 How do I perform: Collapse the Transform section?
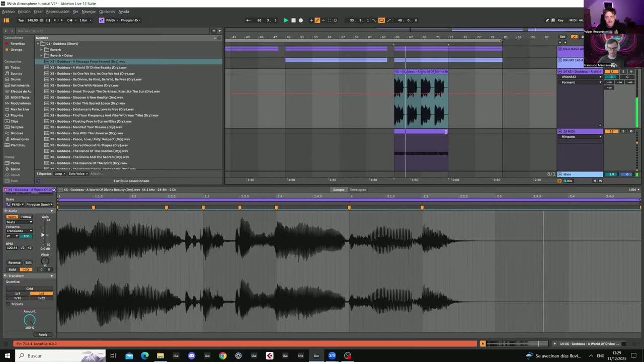click(51, 276)
